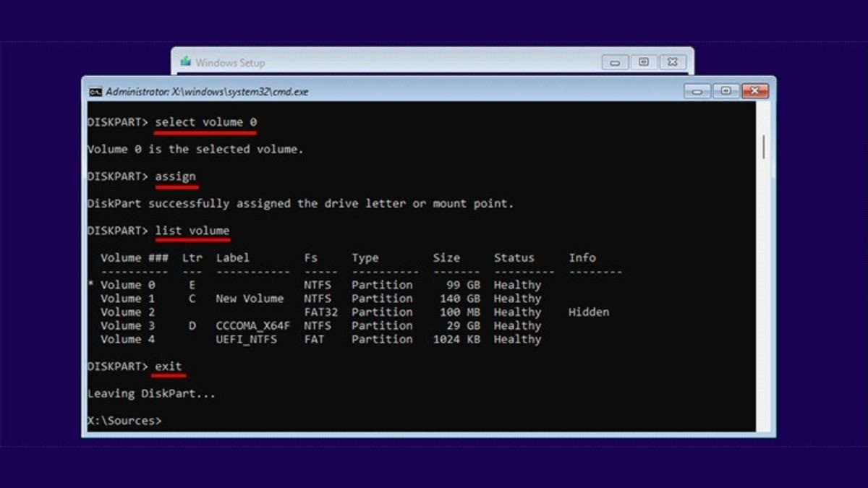Bring Windows Setup window to front via title
The image size is (868, 488).
pos(230,63)
